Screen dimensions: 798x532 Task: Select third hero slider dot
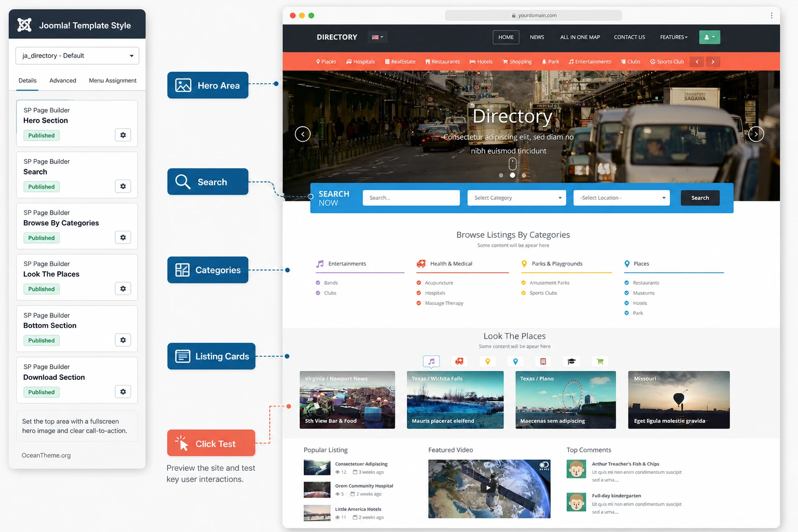pyautogui.click(x=524, y=175)
